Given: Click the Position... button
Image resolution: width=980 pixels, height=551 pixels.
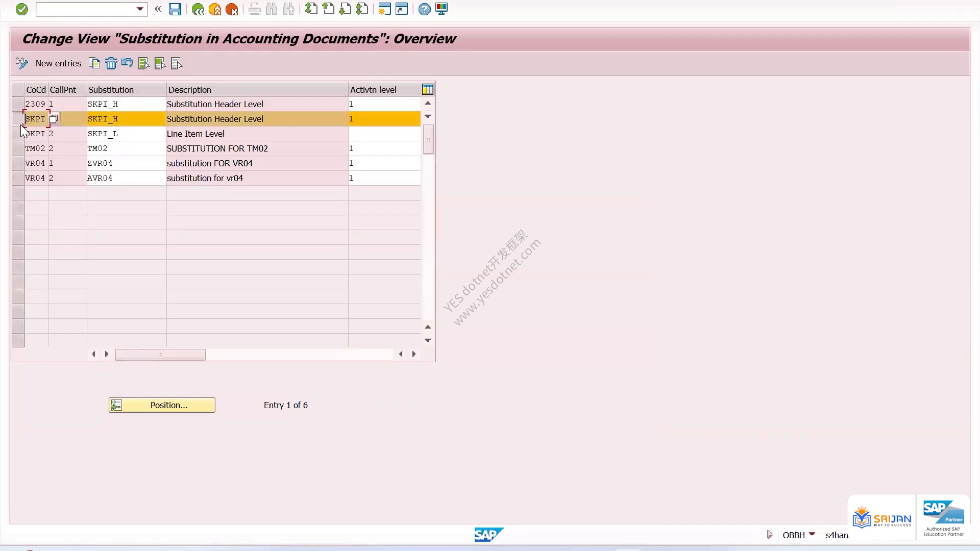Looking at the screenshot, I should pyautogui.click(x=162, y=405).
